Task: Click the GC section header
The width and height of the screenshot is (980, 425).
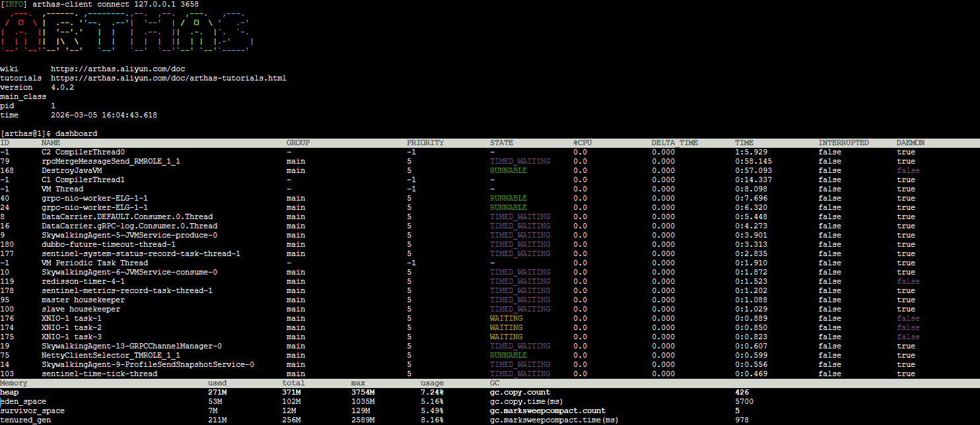Action: pyautogui.click(x=495, y=383)
